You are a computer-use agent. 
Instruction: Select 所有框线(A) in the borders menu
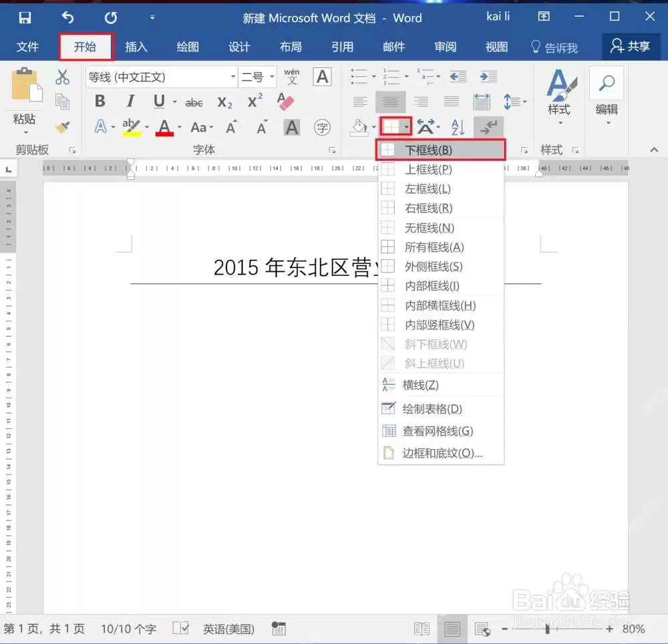(440, 247)
